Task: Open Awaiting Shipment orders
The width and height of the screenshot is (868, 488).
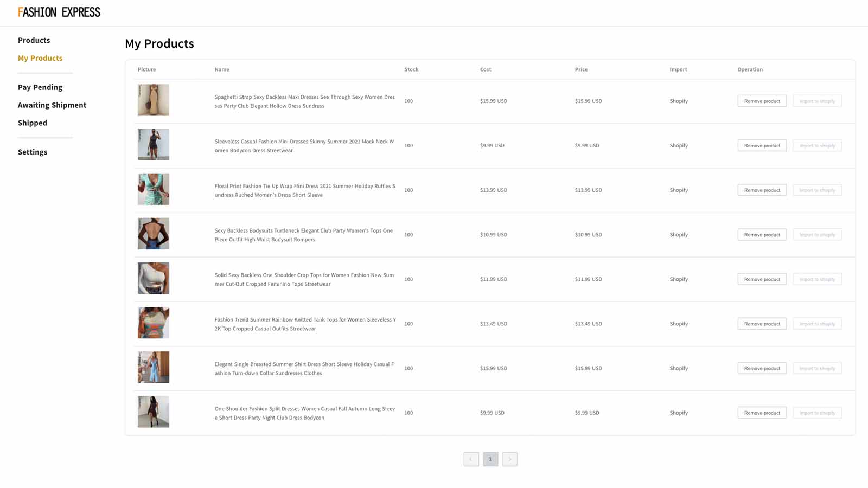Action: point(52,105)
